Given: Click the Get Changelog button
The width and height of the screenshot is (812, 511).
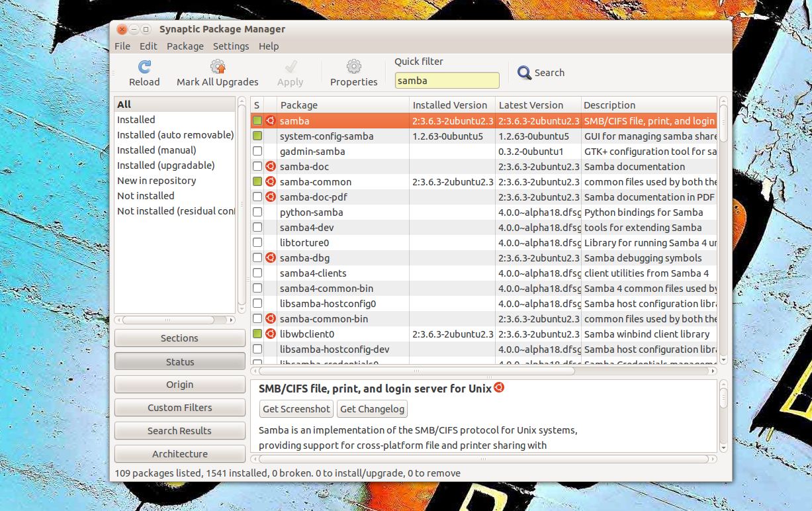Looking at the screenshot, I should coord(372,409).
